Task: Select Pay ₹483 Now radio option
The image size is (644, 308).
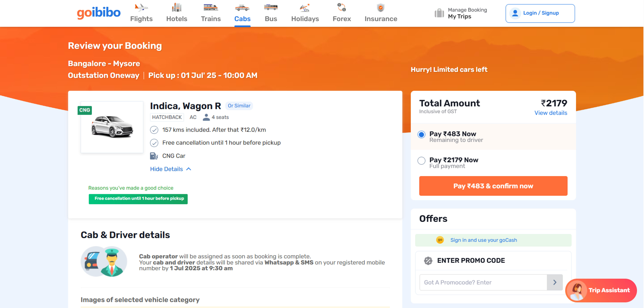Action: [x=421, y=134]
